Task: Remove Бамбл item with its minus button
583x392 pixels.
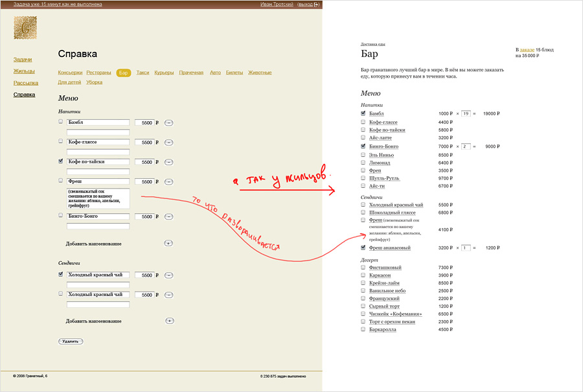Action: pos(168,122)
